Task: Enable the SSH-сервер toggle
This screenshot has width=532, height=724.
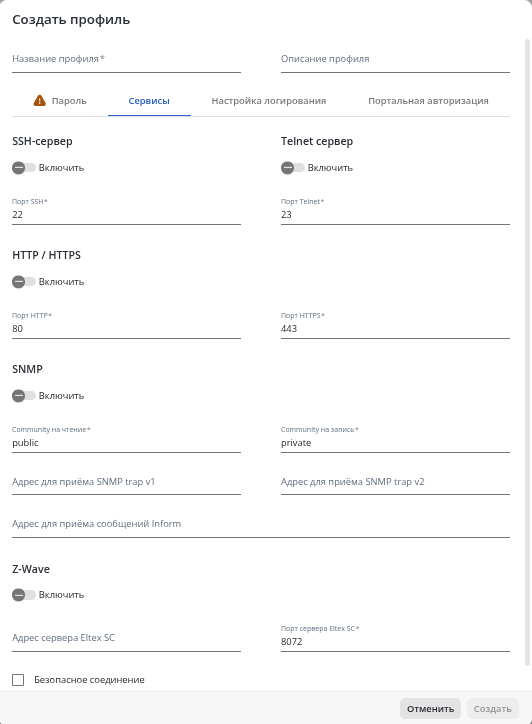Action: 24,168
